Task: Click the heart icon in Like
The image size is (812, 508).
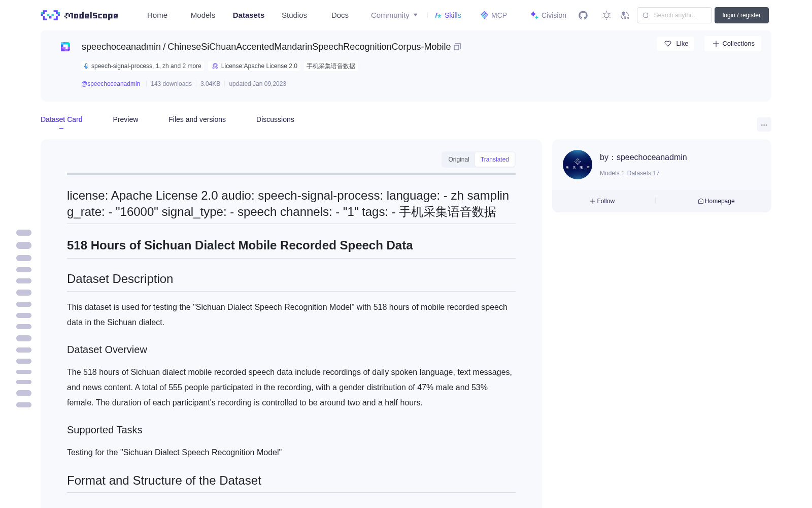Action: point(668,44)
